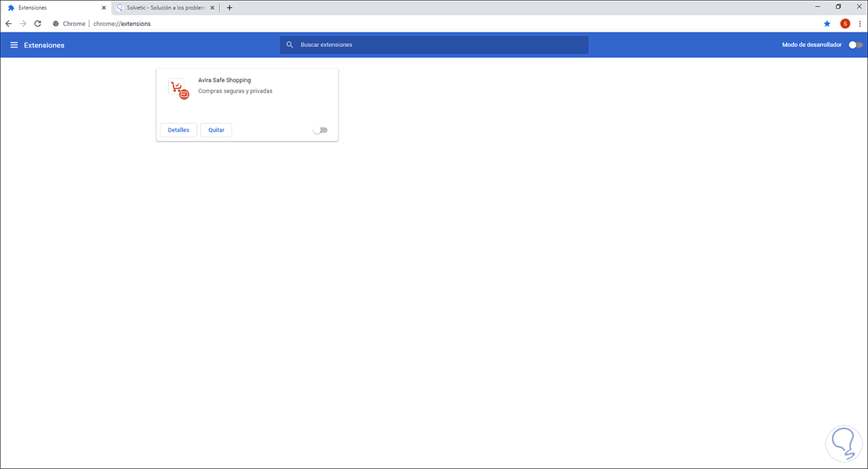Click the search magnifier in Buscar extensiones
This screenshot has height=469, width=868.
(x=289, y=44)
